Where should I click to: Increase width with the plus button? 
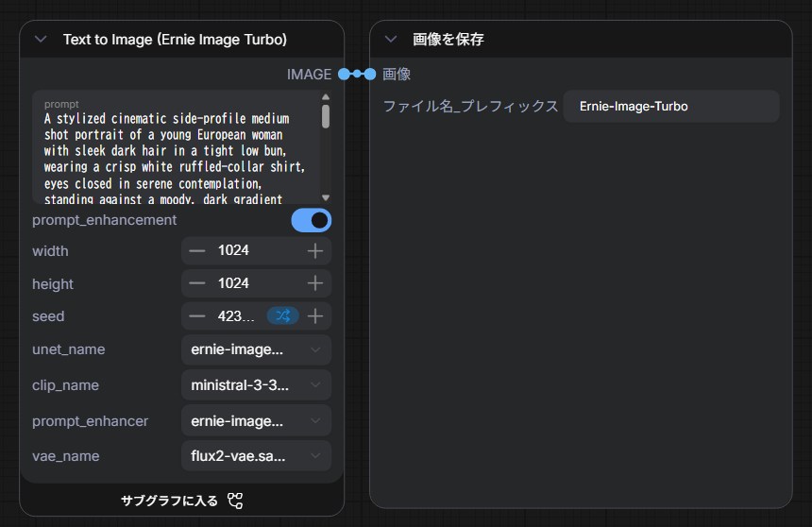(x=314, y=251)
